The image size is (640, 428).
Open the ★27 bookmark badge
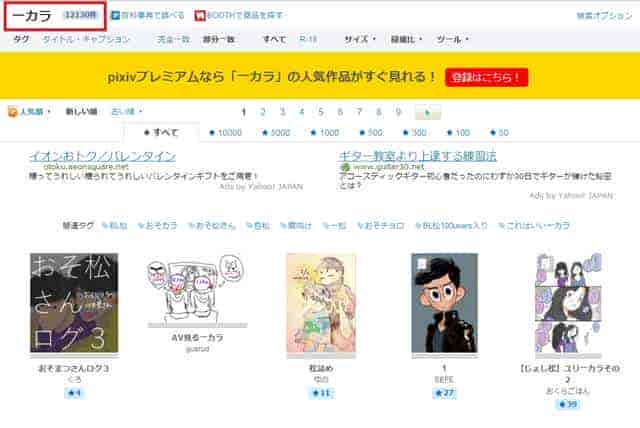(x=444, y=393)
